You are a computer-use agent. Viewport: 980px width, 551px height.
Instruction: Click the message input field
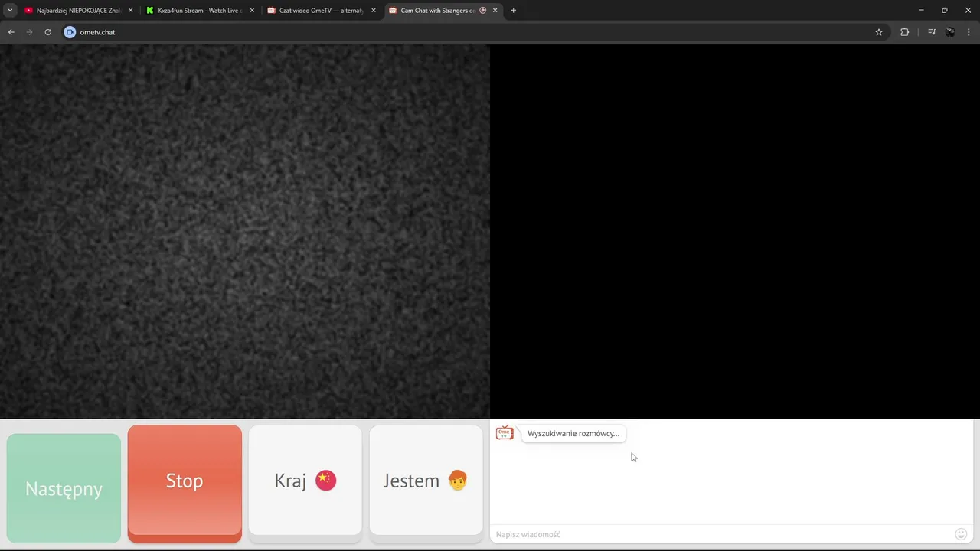[x=720, y=534]
